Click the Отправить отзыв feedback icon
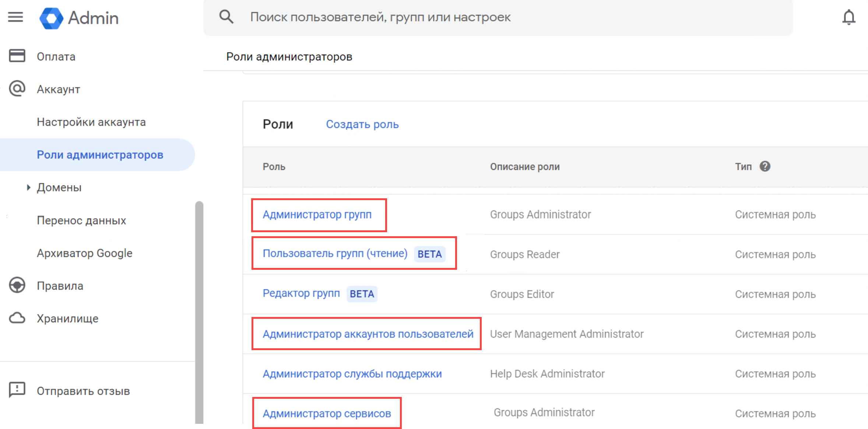 17,390
